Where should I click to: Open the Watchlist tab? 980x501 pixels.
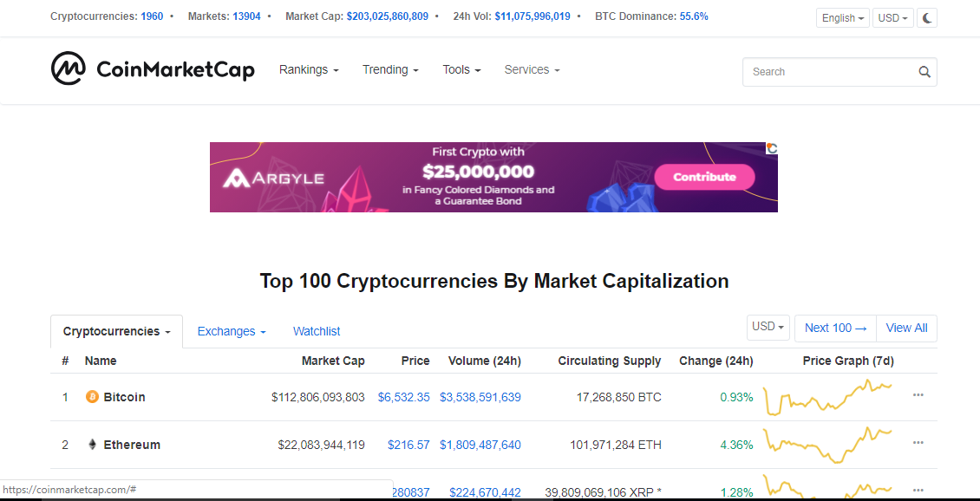(x=317, y=332)
